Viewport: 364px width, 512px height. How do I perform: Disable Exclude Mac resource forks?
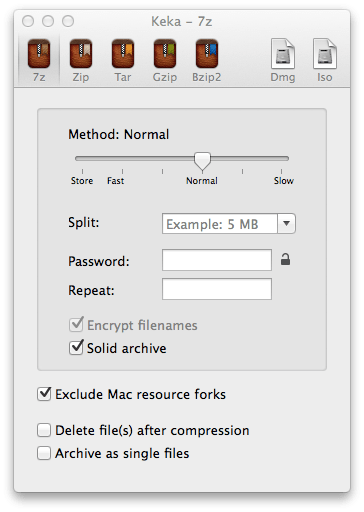click(x=44, y=394)
